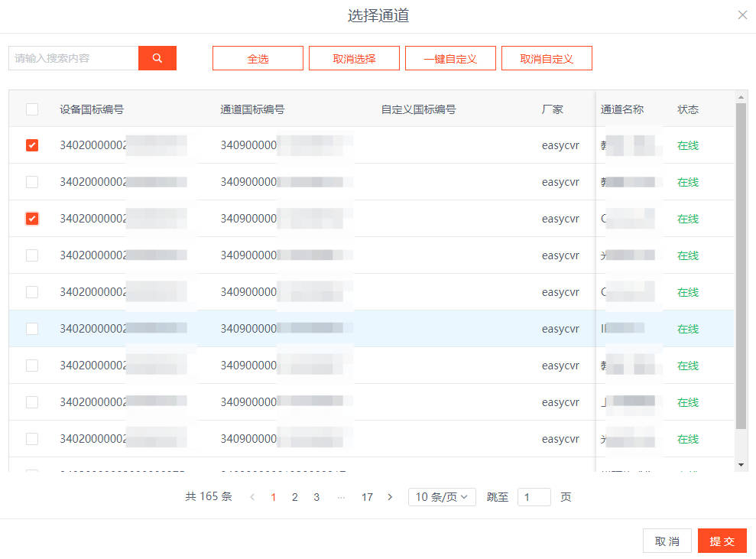Click the 一键自定义 button
The height and width of the screenshot is (559, 756).
click(x=450, y=58)
